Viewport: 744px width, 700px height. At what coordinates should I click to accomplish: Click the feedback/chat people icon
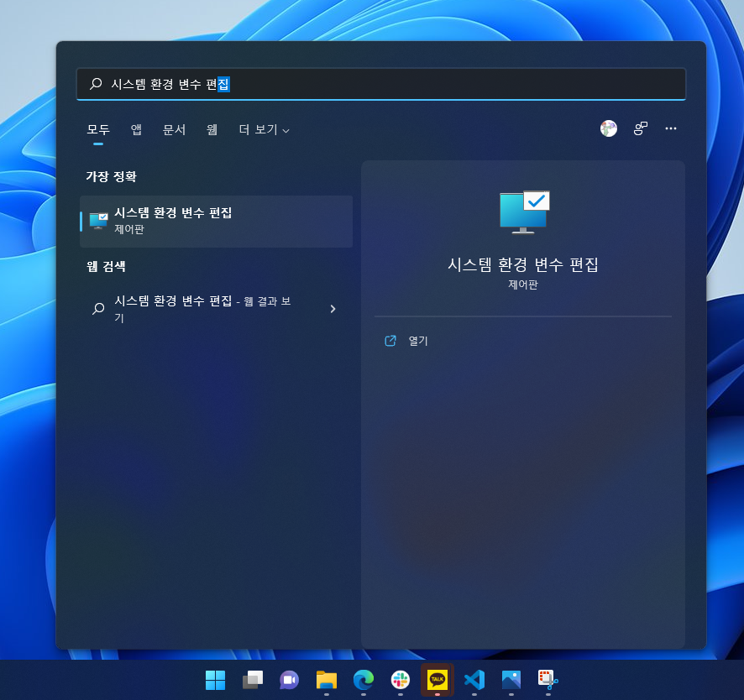(641, 128)
